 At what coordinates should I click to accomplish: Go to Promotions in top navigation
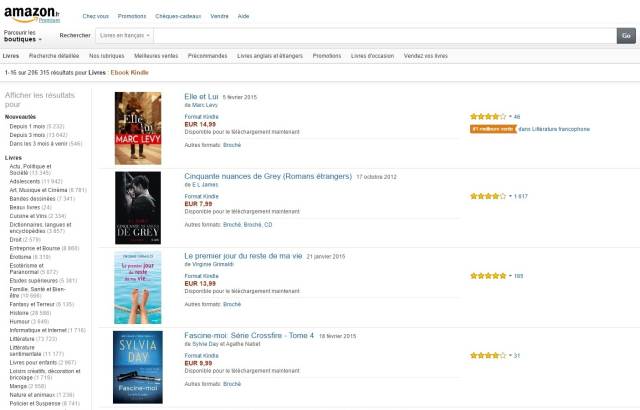click(132, 16)
